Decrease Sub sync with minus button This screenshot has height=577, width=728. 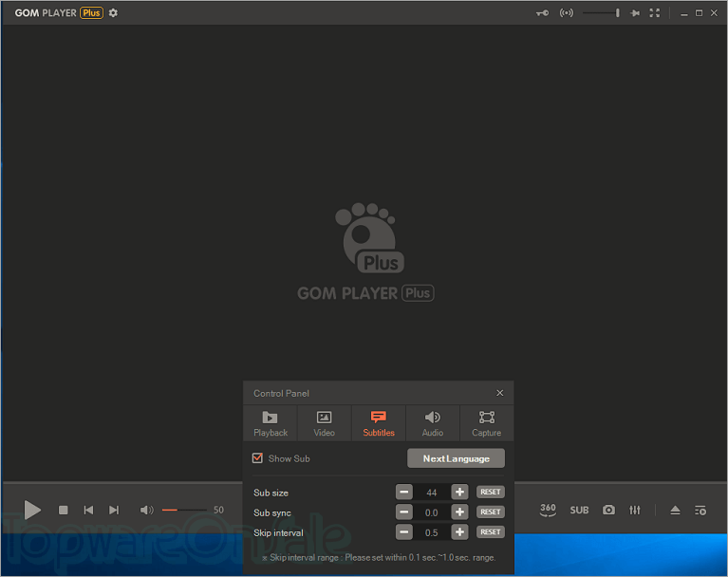point(404,512)
